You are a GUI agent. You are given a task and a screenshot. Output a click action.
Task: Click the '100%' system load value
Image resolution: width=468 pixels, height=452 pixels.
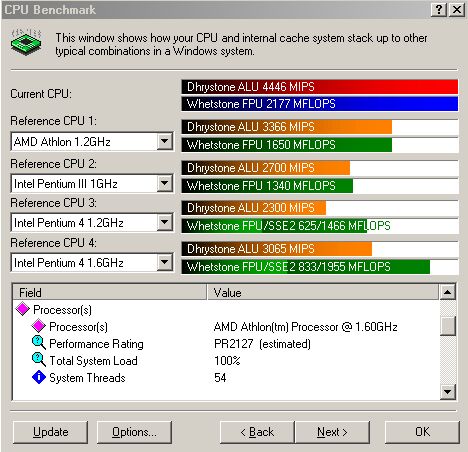tap(227, 361)
